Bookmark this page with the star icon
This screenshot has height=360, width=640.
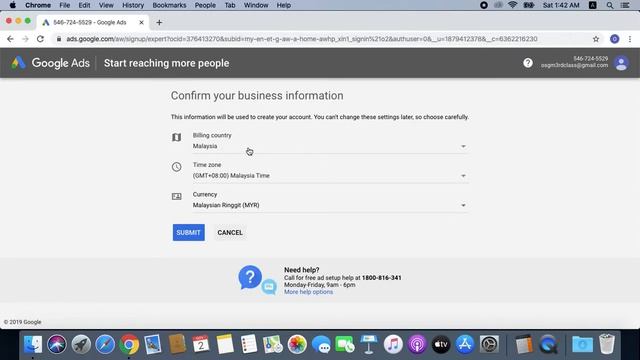pyautogui.click(x=596, y=39)
